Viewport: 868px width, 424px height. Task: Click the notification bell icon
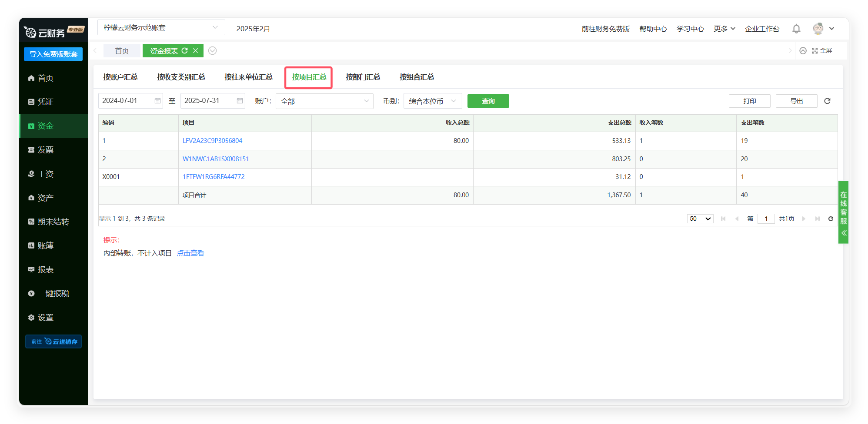tap(796, 29)
